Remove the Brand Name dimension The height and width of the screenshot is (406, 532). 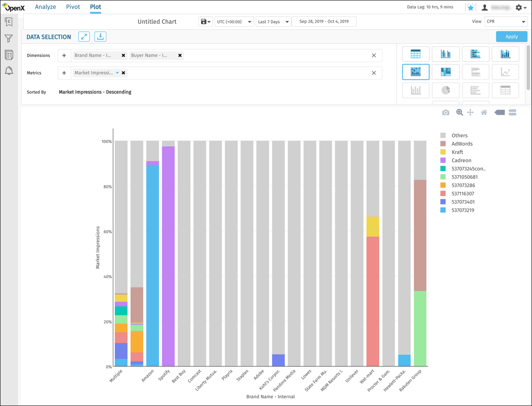click(123, 56)
